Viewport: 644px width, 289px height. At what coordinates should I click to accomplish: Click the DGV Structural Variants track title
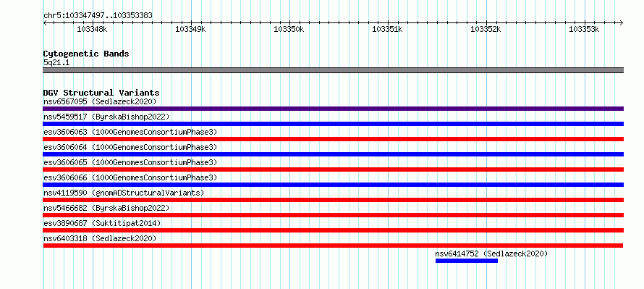click(101, 93)
